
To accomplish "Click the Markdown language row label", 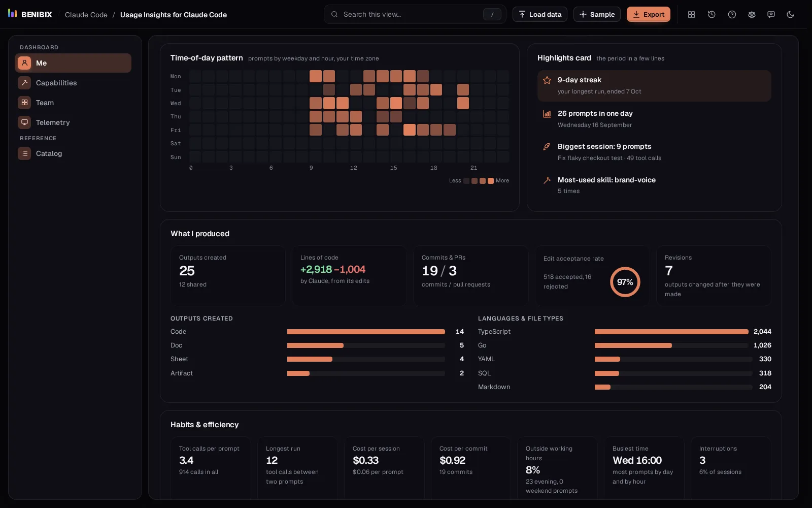I will (494, 387).
